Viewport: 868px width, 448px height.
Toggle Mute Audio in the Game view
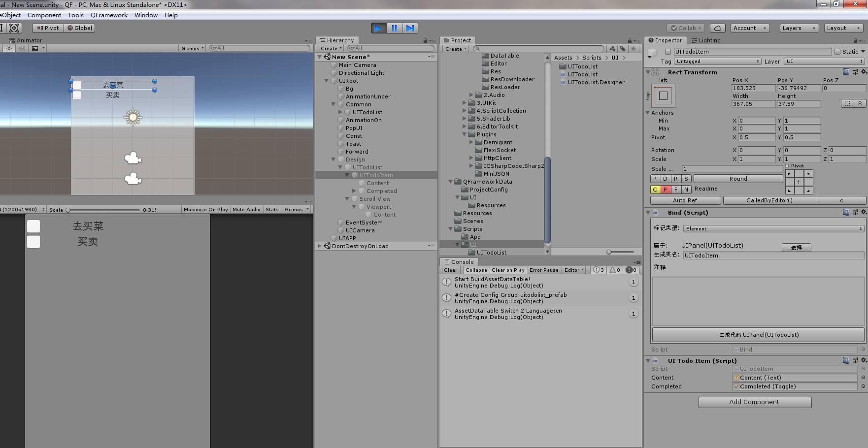tap(246, 209)
